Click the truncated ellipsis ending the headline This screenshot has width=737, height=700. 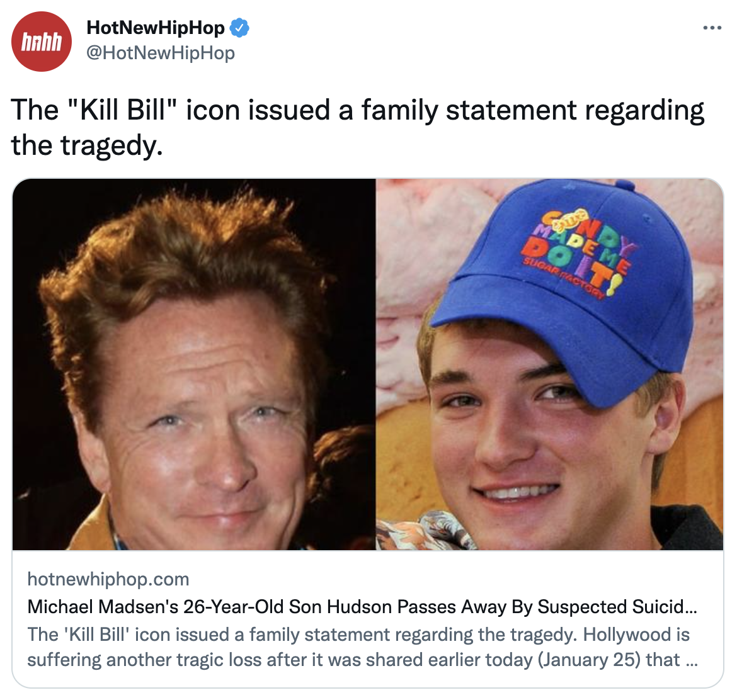[x=692, y=607]
